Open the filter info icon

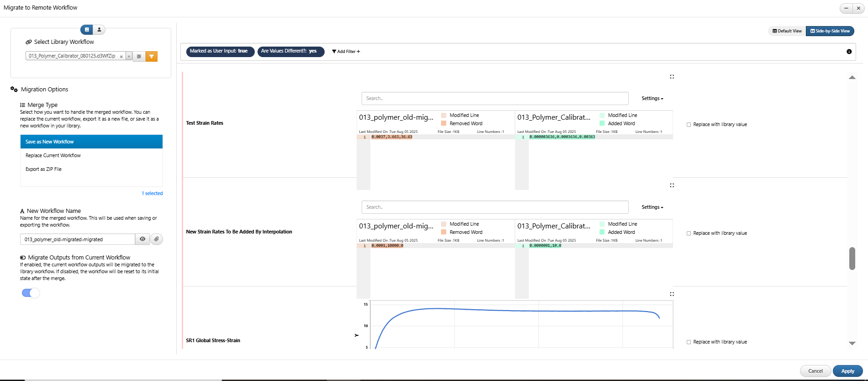pos(849,52)
